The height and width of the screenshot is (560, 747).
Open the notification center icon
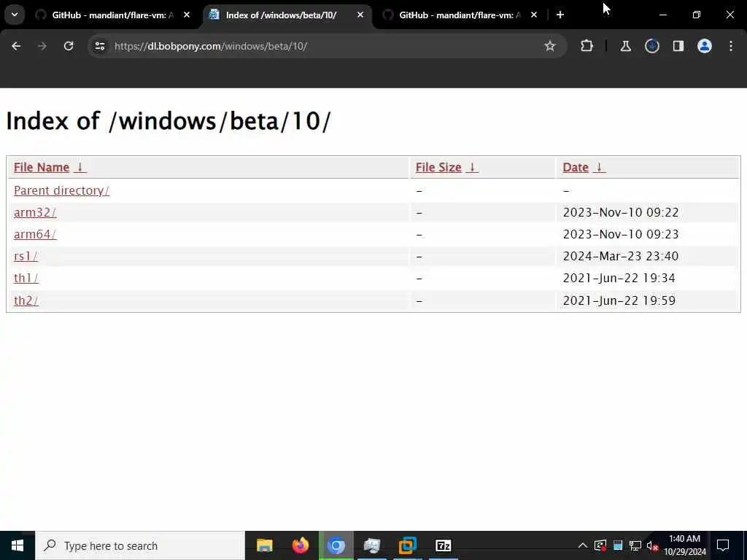coord(723,545)
